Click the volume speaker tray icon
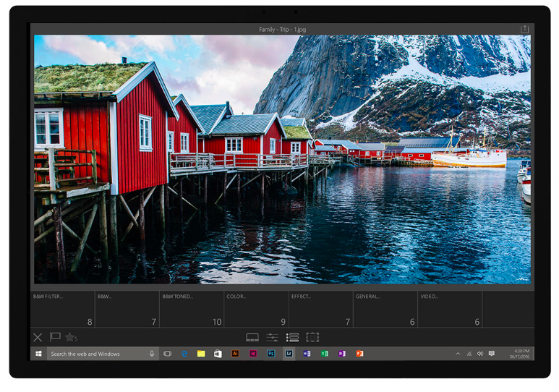The image size is (559, 392). click(x=480, y=354)
